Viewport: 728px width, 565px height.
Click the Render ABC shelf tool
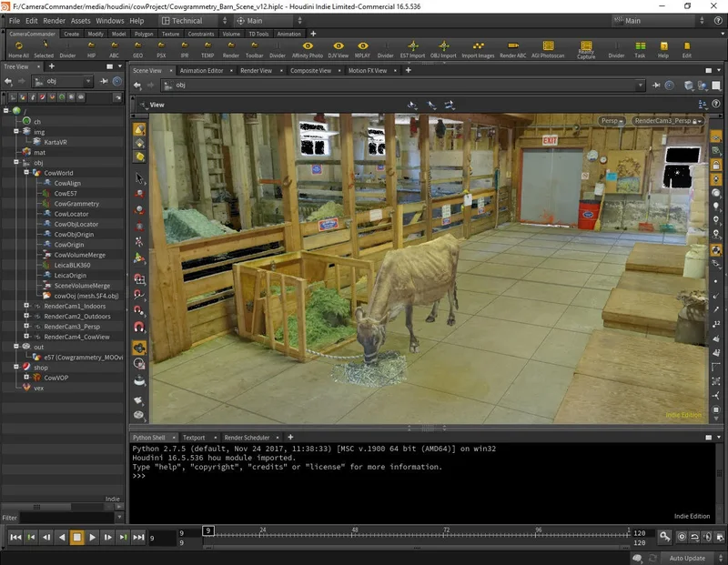point(513,49)
